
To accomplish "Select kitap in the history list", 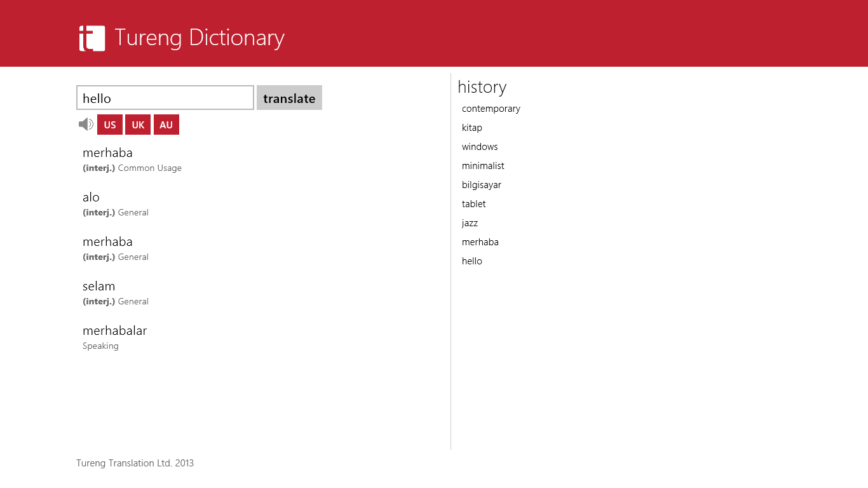I will click(x=471, y=128).
